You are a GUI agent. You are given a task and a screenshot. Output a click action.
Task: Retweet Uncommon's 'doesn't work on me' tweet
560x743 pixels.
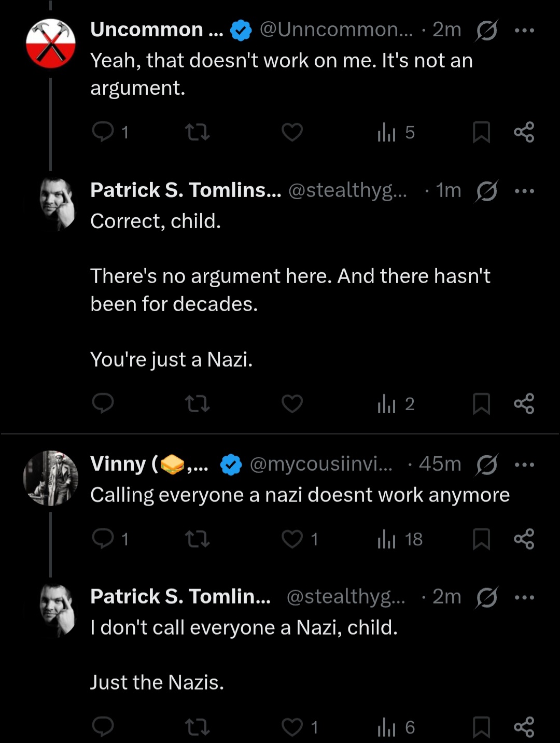(198, 132)
